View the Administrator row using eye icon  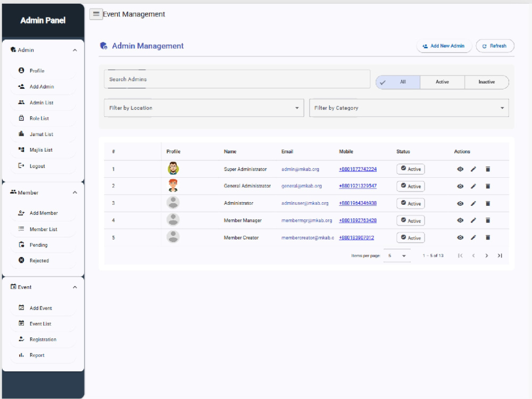(x=460, y=204)
